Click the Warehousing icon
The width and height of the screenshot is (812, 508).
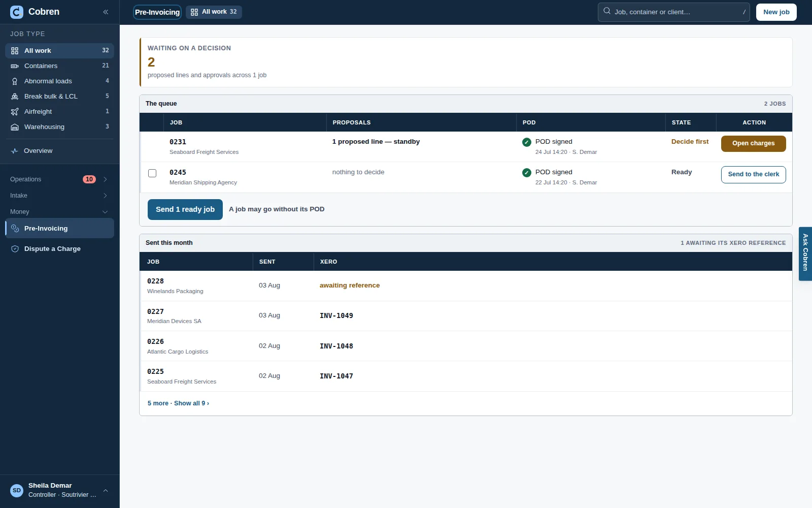click(15, 127)
